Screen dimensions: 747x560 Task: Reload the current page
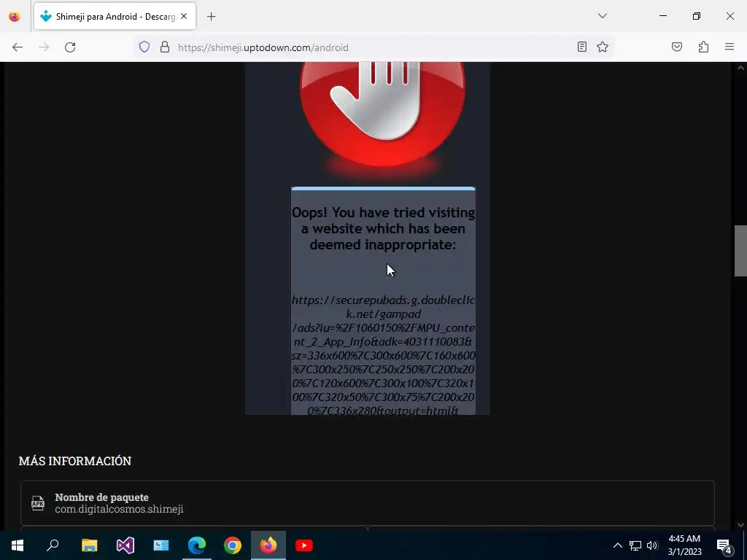click(70, 47)
